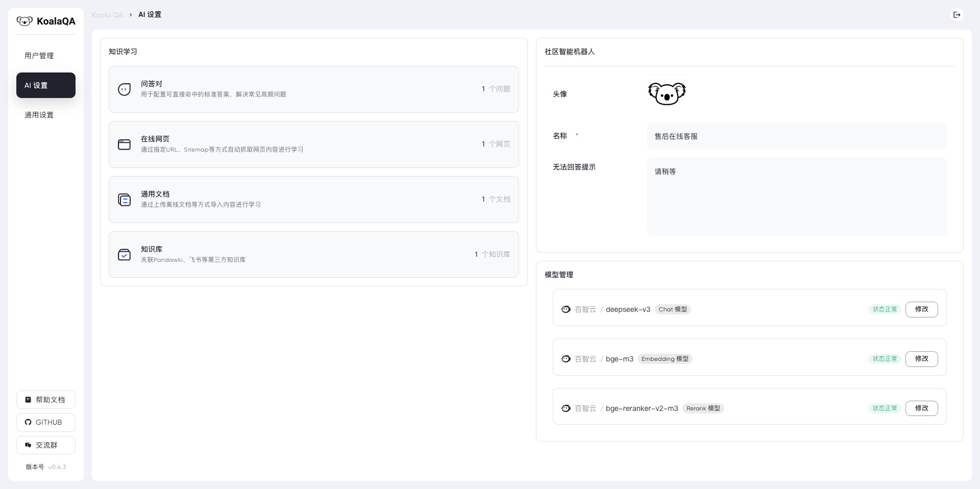Viewport: 980px width, 489px height.
Task: Click the 无法回答提示 text area
Action: pos(796,197)
